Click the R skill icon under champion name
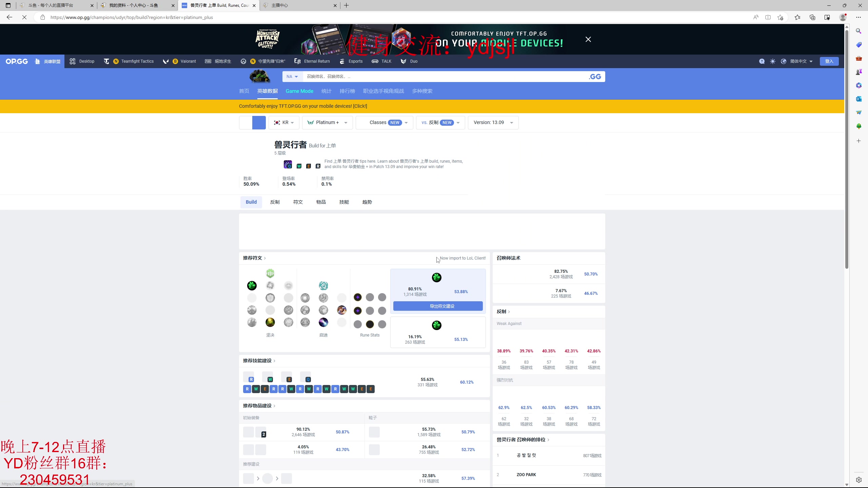Viewport: 868px width, 488px height. tap(318, 166)
